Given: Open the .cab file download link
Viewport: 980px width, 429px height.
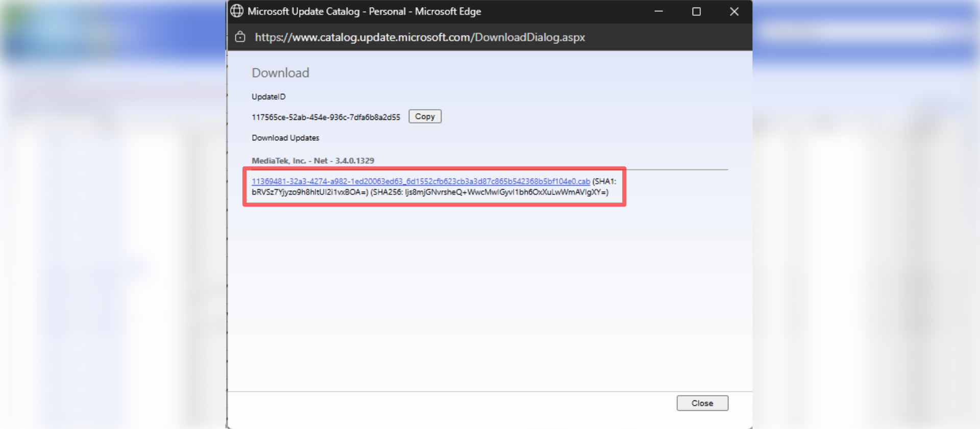Looking at the screenshot, I should [x=421, y=182].
